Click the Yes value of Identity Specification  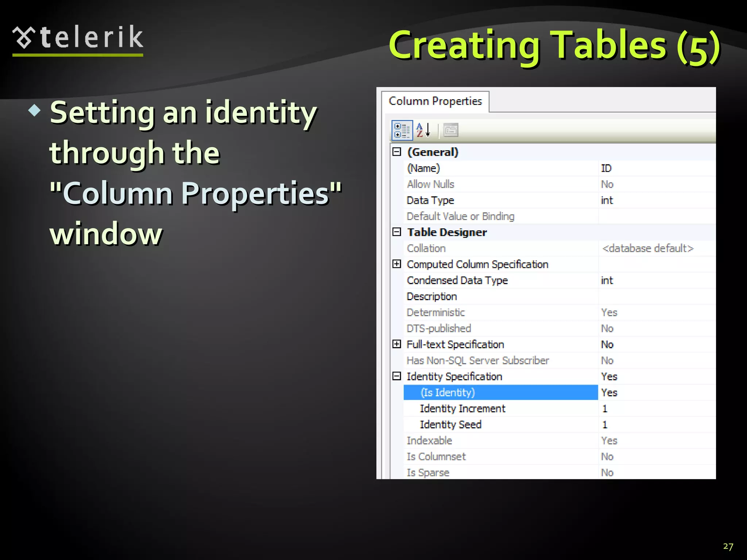[609, 377]
